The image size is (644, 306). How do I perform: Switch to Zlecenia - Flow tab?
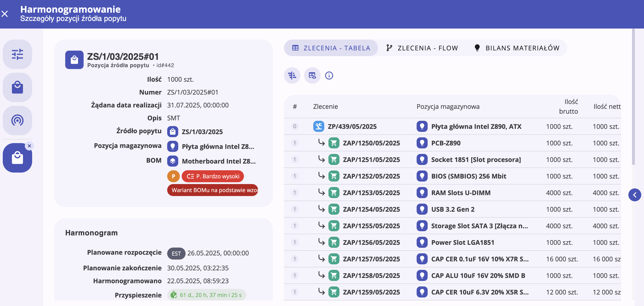[422, 48]
